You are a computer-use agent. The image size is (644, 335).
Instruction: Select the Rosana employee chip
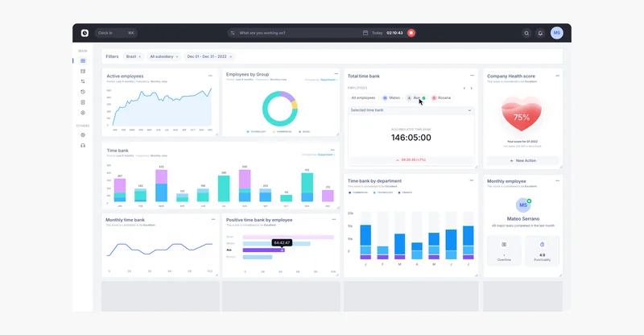[x=441, y=97]
